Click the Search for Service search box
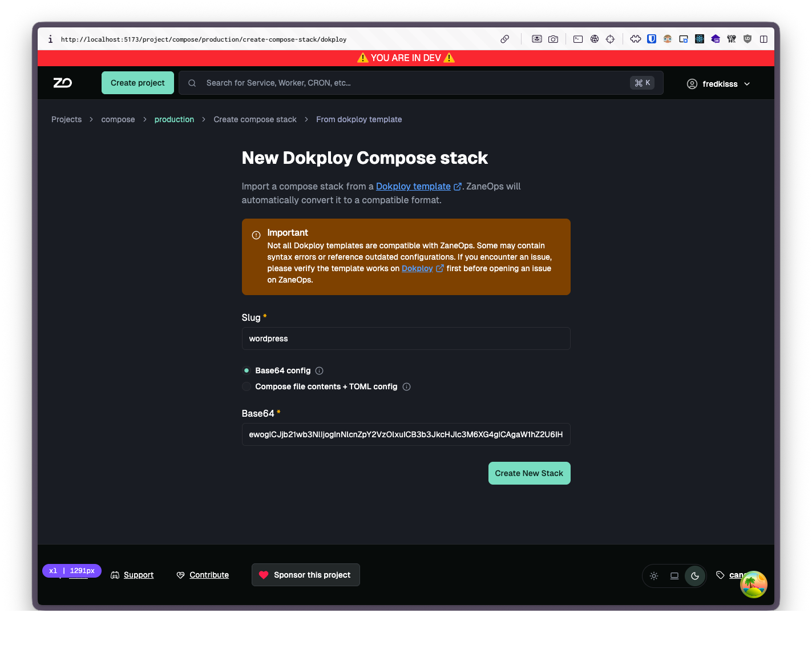The width and height of the screenshot is (812, 653). [421, 83]
